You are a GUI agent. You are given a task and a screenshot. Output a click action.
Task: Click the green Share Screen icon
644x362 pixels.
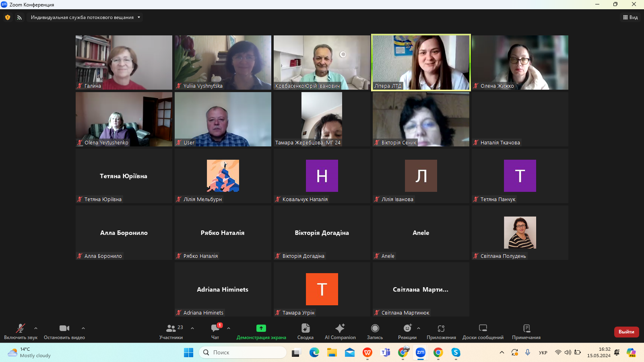click(x=261, y=328)
